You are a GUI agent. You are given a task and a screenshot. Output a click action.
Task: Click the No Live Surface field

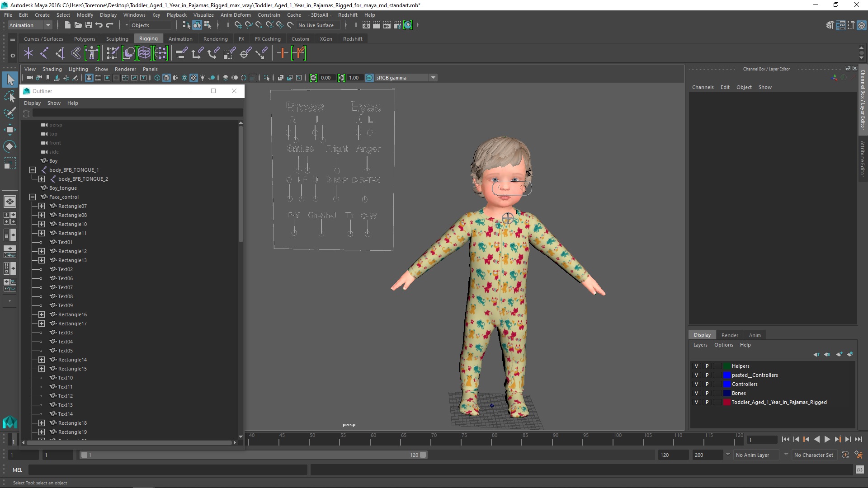coord(318,25)
